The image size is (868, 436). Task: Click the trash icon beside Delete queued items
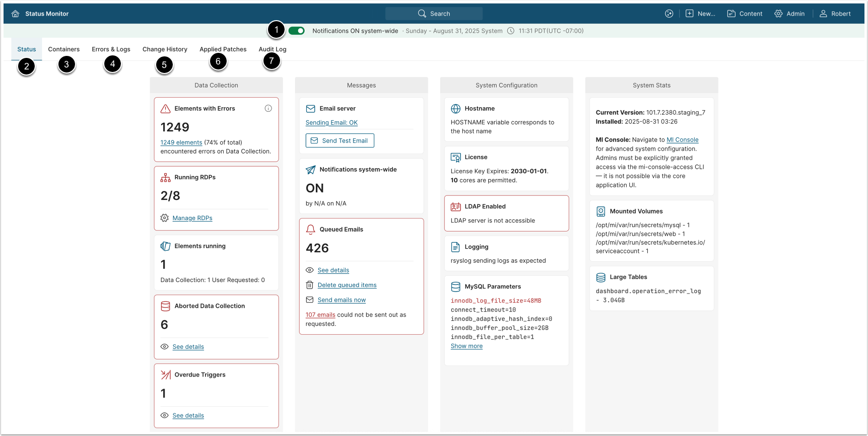(310, 285)
